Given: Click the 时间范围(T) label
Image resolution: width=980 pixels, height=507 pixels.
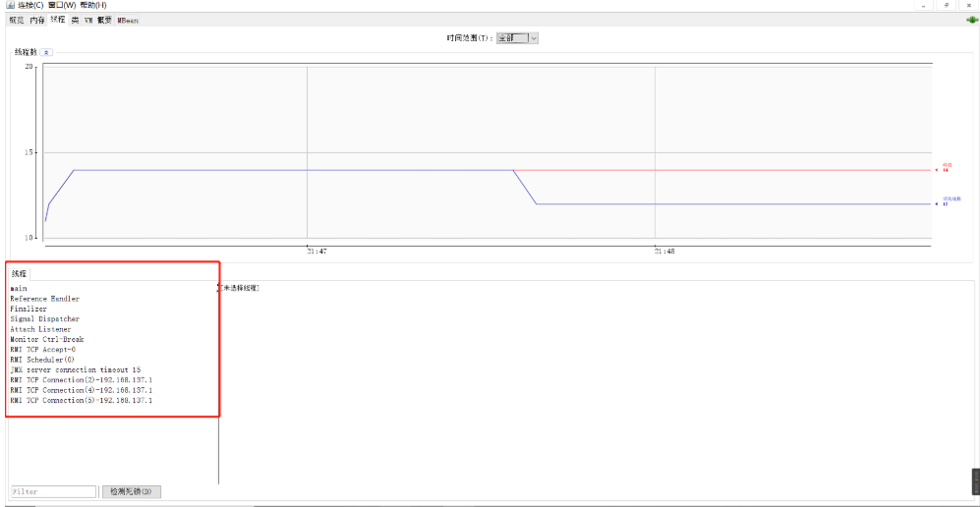Looking at the screenshot, I should (x=470, y=38).
